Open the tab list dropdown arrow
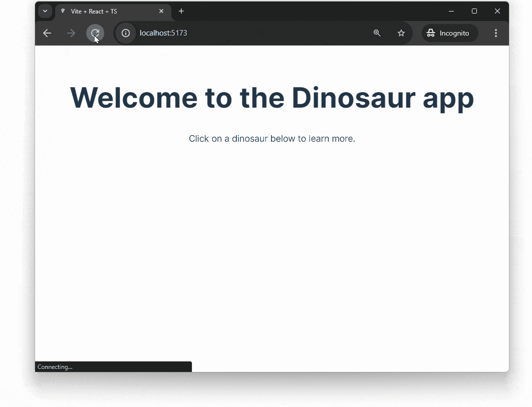Screen dimensions: 532x407 [45, 11]
